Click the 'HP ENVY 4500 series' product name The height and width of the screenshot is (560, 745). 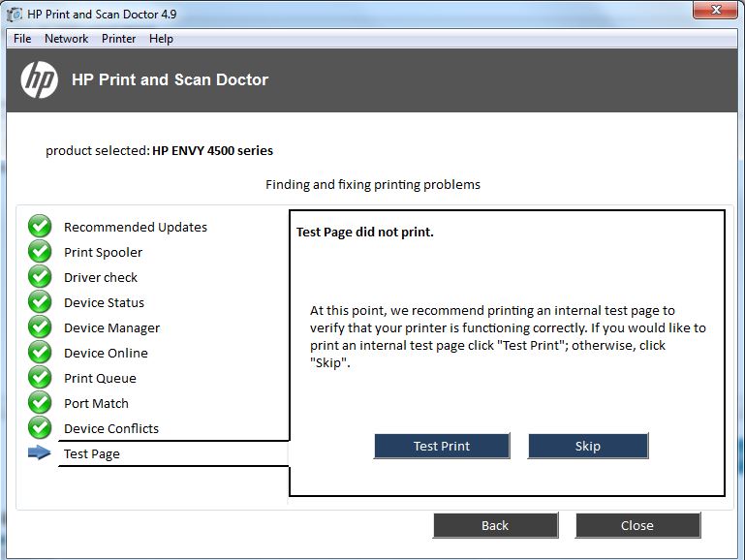(212, 150)
